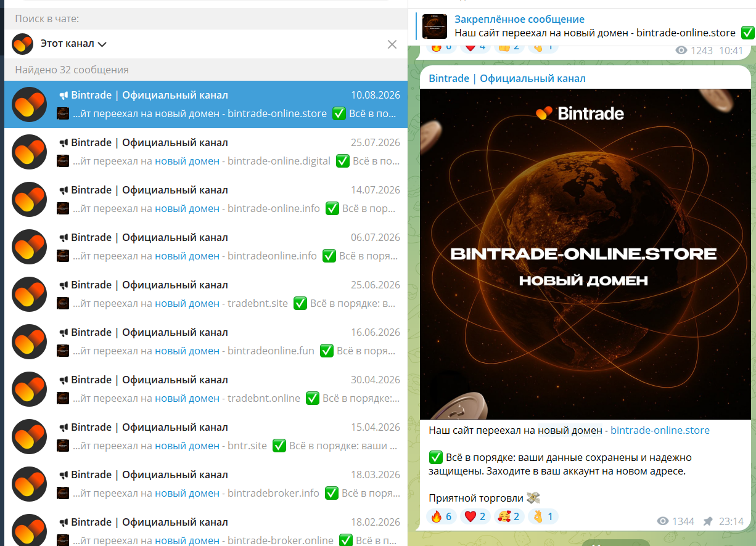756x546 pixels.
Task: Click avatar of the 06.07.2026 result
Action: [x=30, y=247]
